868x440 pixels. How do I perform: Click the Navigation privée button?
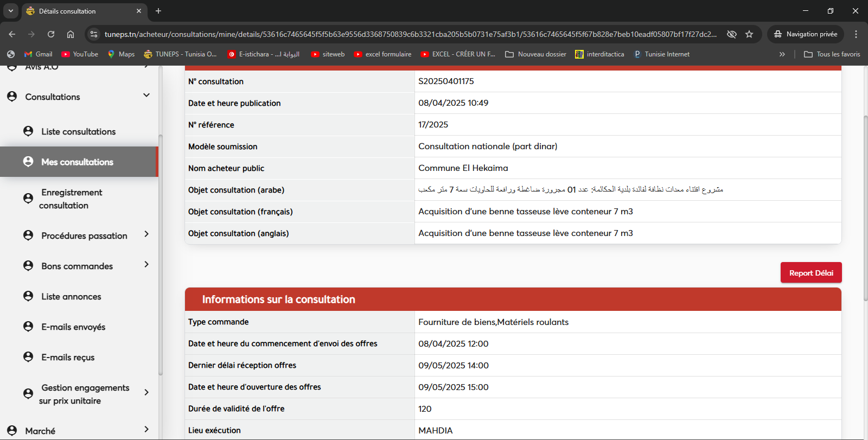tap(806, 34)
